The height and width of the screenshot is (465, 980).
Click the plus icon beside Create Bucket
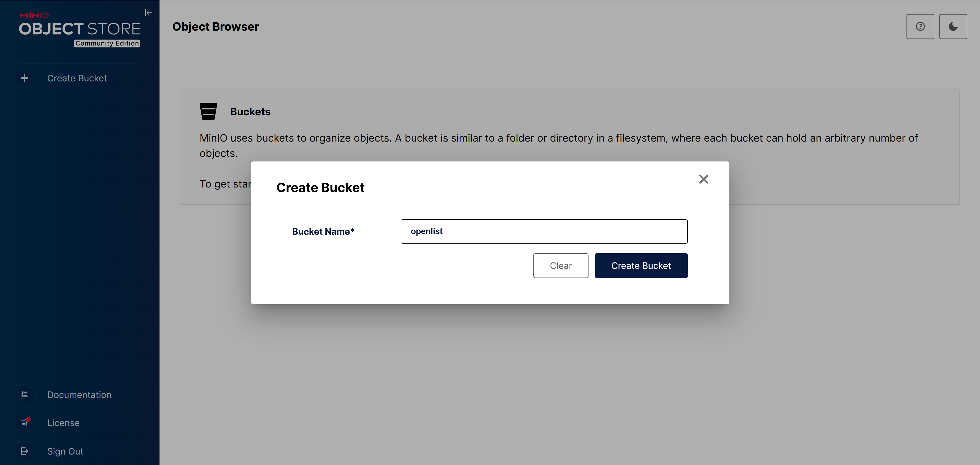coord(25,78)
